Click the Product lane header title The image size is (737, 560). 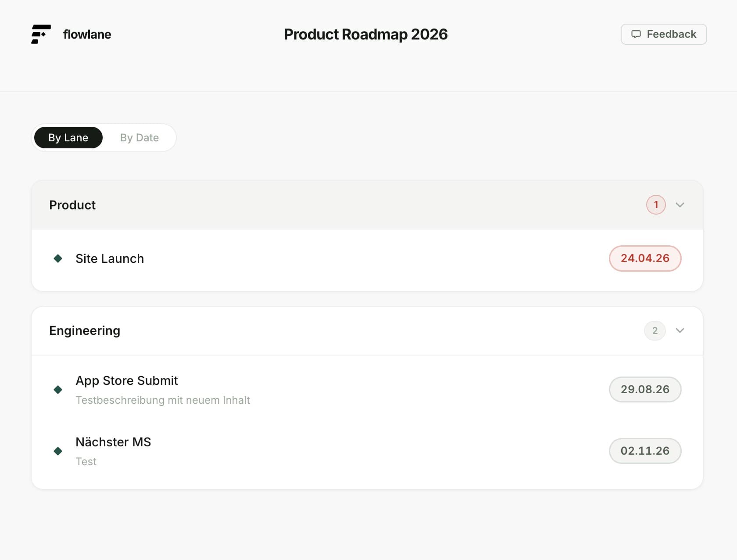pos(72,205)
